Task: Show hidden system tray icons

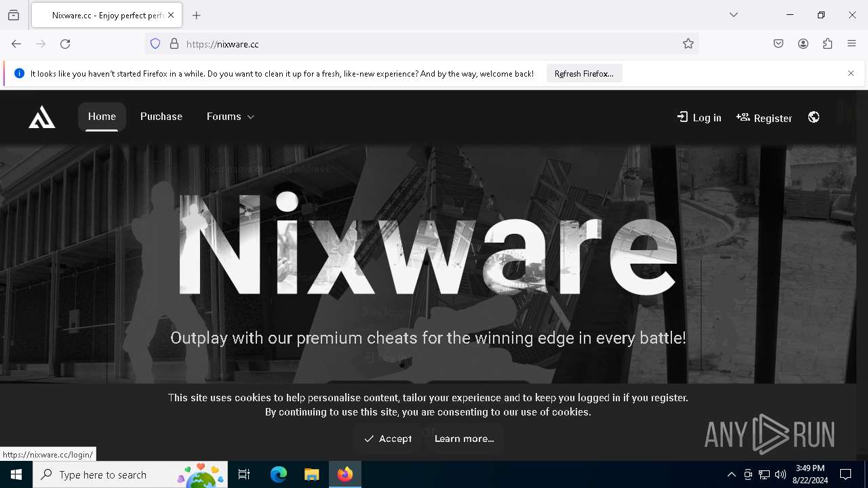Action: pos(731,474)
